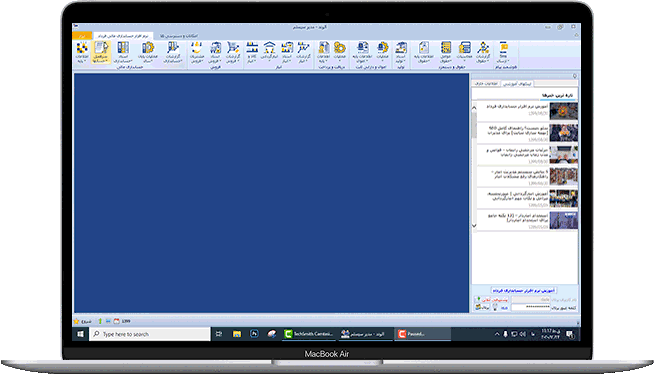The height and width of the screenshot is (375, 654).
Task: Click blue login (ورود) link beside password
Action: (504, 308)
